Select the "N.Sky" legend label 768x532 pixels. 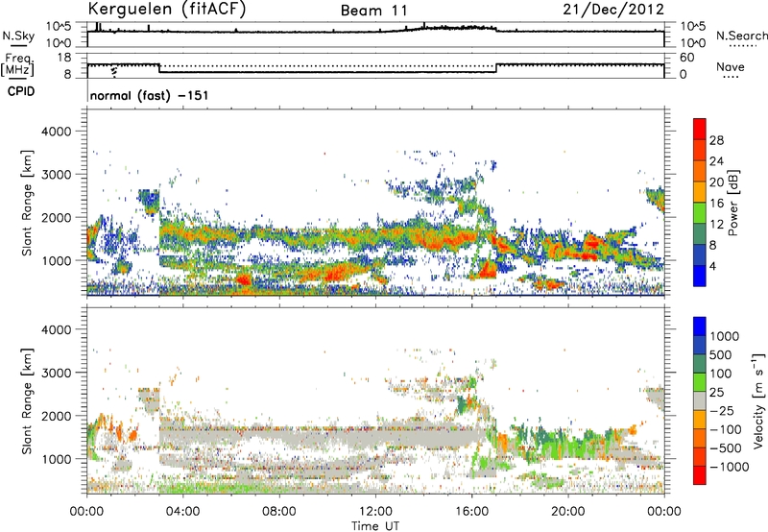[x=18, y=36]
